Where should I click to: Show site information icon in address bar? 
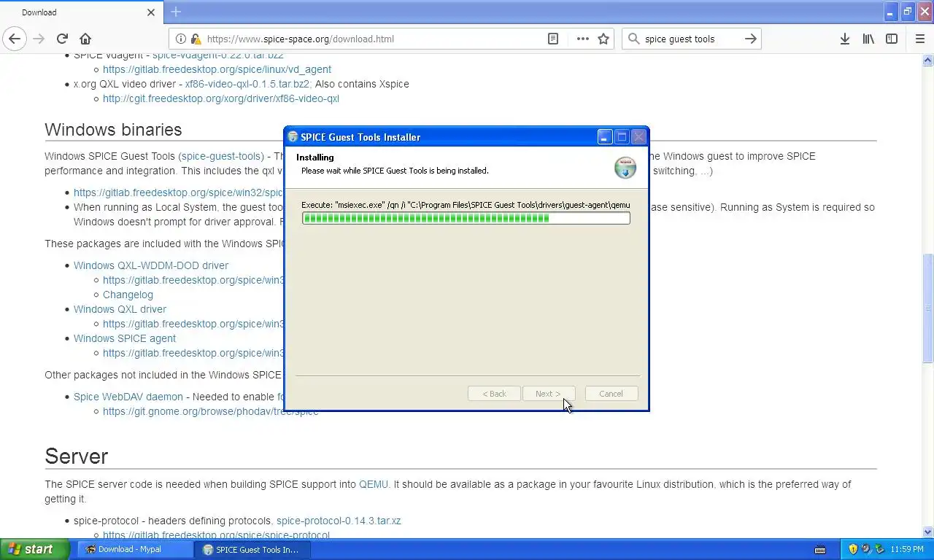tap(181, 39)
